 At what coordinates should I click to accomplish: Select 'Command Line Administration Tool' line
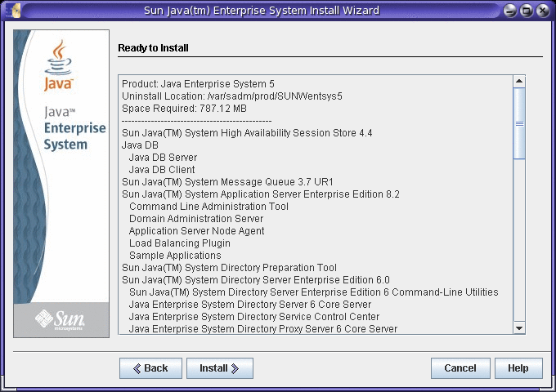point(208,207)
